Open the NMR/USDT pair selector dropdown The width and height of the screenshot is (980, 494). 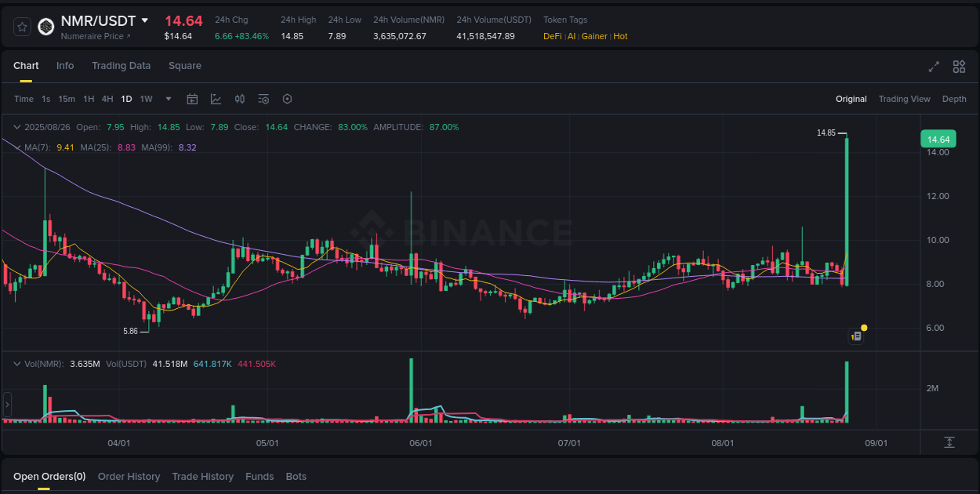(x=146, y=20)
